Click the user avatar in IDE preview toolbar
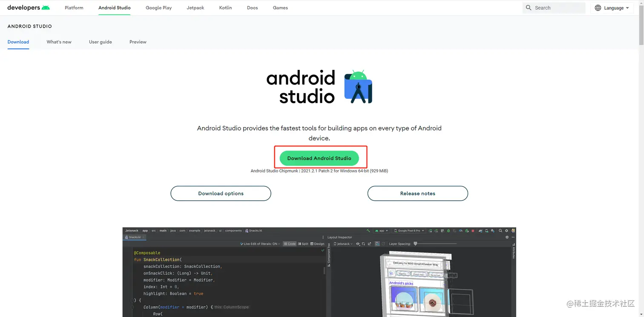This screenshot has width=644, height=317. [x=513, y=231]
